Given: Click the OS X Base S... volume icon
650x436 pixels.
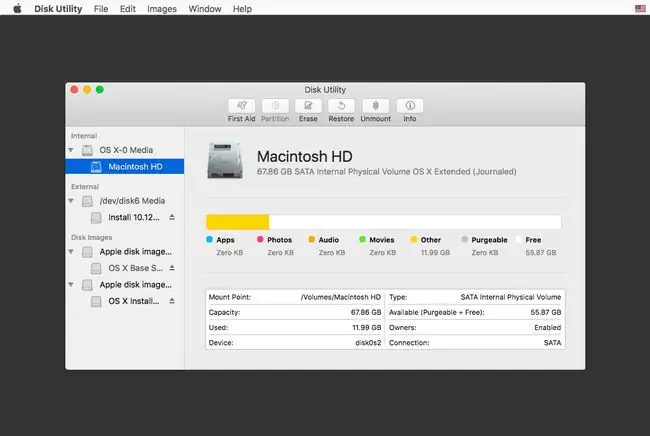Looking at the screenshot, I should (96, 269).
